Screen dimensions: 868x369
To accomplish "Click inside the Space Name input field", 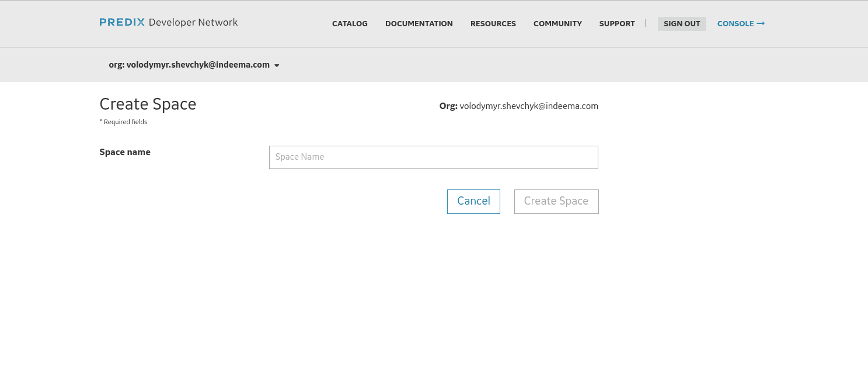I will click(x=433, y=157).
